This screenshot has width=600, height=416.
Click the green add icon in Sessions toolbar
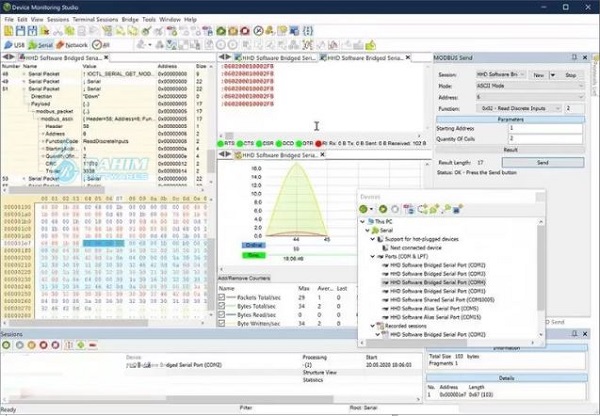(81, 345)
